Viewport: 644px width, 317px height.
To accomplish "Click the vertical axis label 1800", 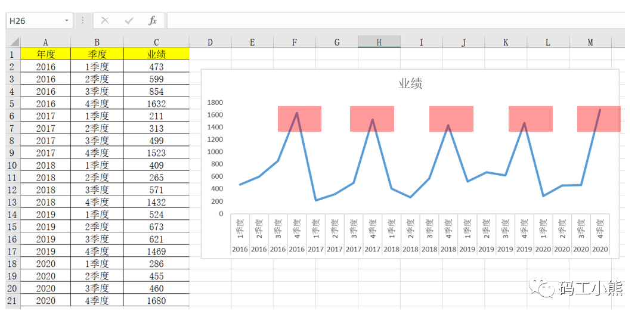I will tap(215, 102).
